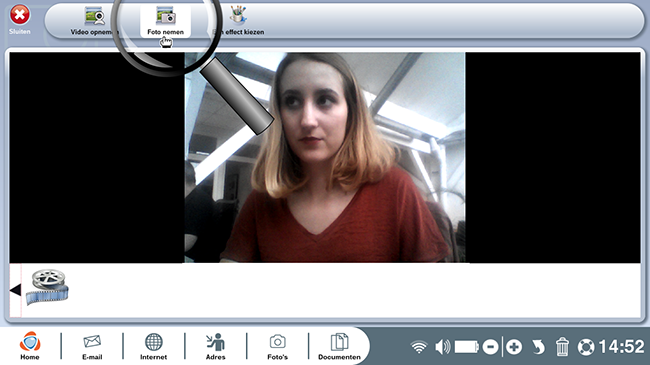
Task: Click the undo back arrow icon
Action: point(538,347)
